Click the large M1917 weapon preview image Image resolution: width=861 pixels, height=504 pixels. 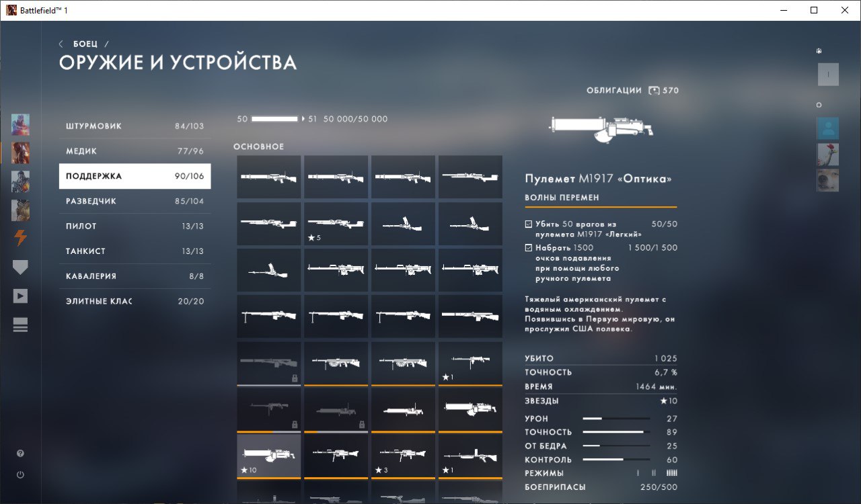[x=599, y=128]
